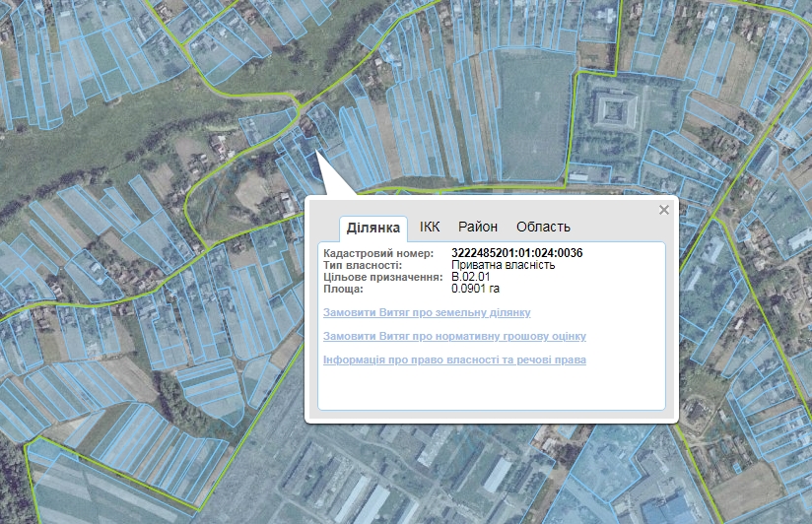Open the Область tab
812x524 pixels.
tap(543, 227)
